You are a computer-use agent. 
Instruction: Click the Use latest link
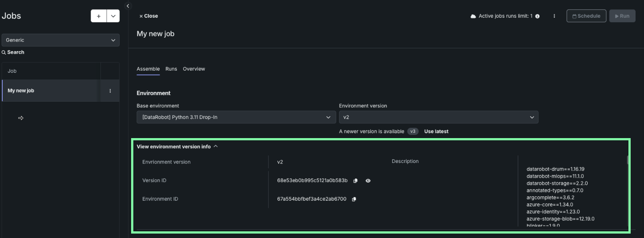click(436, 131)
